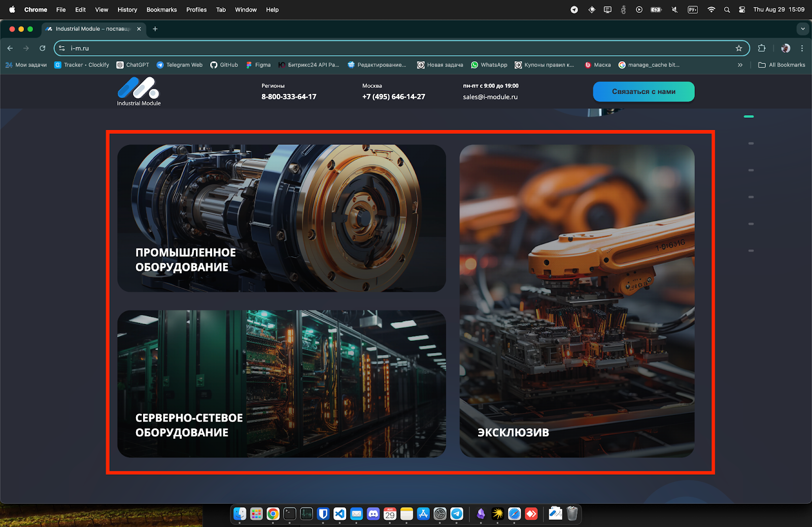Open the Chrome extensions puzzle icon
The width and height of the screenshot is (812, 527).
point(762,48)
